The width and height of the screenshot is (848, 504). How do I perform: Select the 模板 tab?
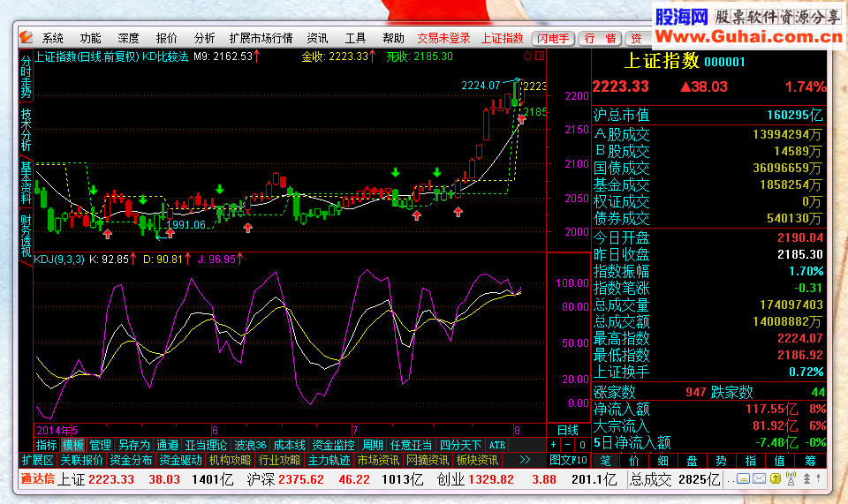point(73,445)
